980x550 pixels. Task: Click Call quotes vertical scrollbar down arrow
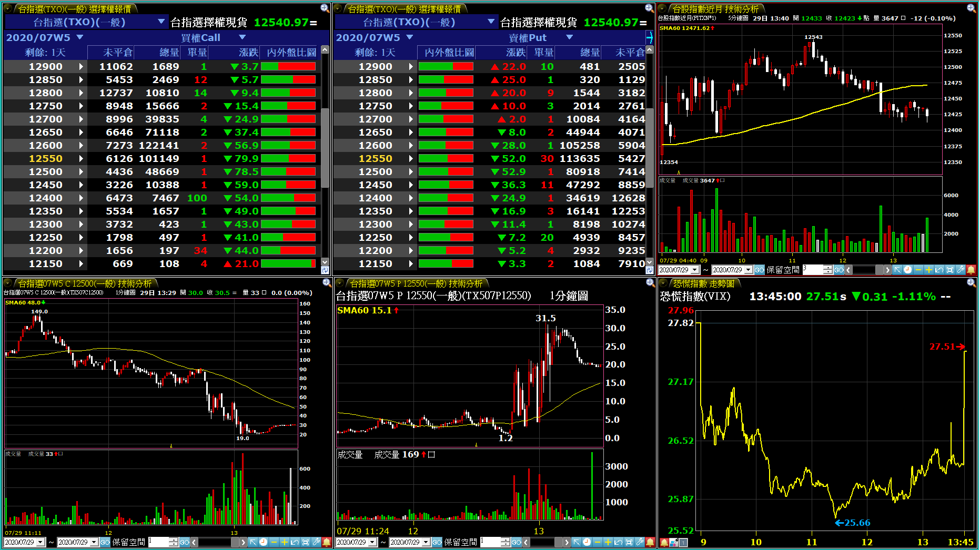click(325, 261)
